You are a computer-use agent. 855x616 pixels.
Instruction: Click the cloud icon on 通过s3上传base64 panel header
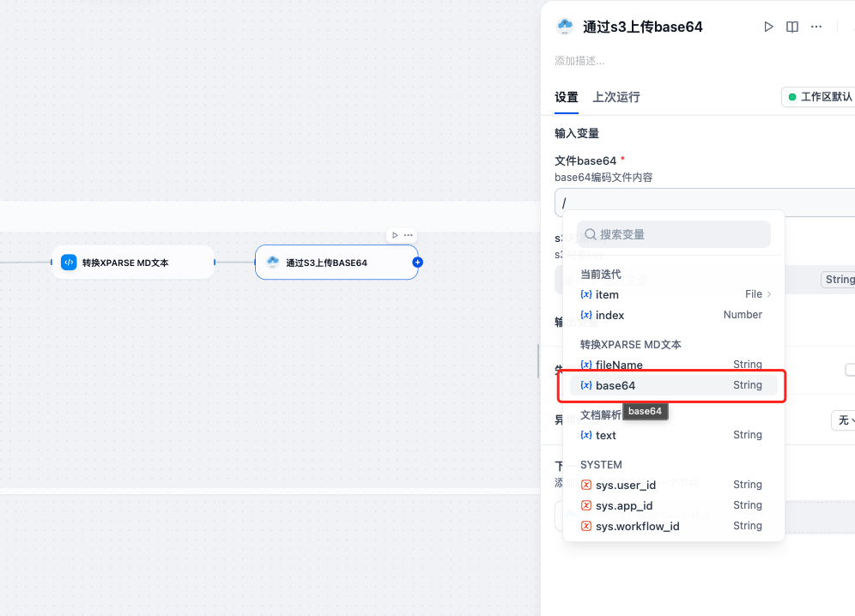(x=564, y=27)
